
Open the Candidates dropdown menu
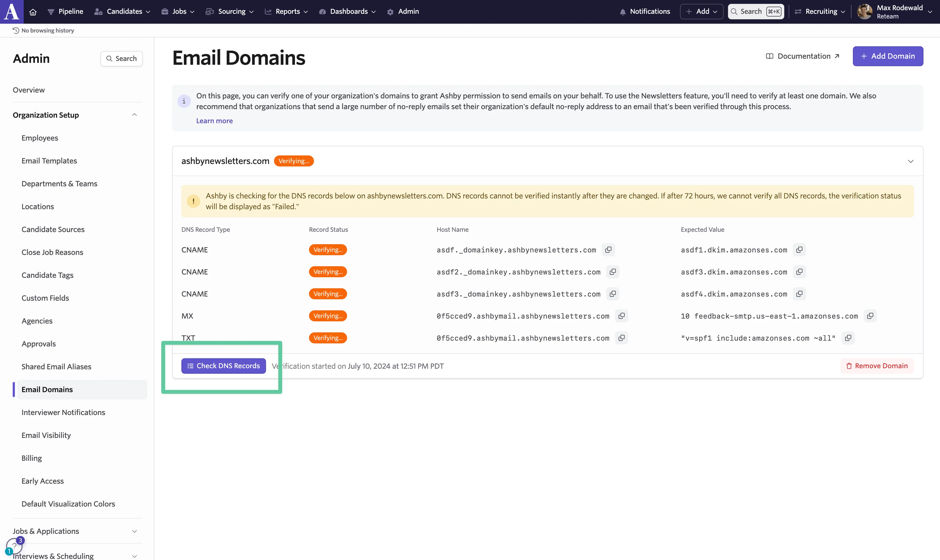(122, 12)
